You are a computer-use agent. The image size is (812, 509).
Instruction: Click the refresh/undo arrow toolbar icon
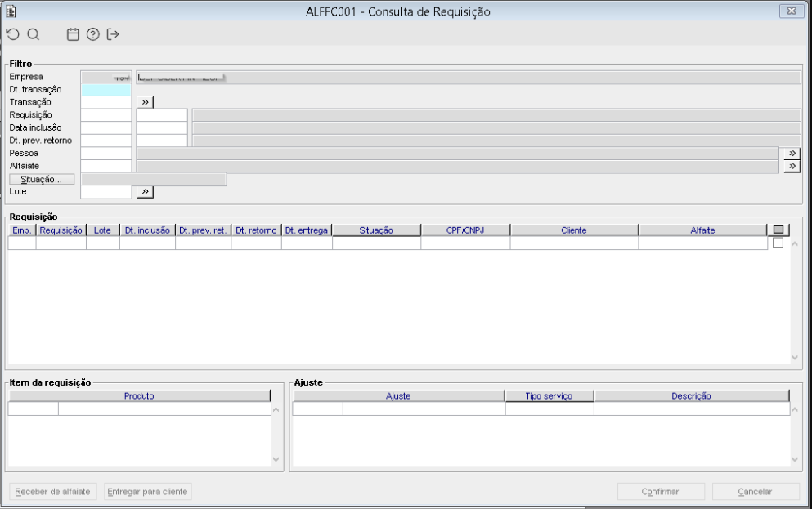(x=13, y=34)
